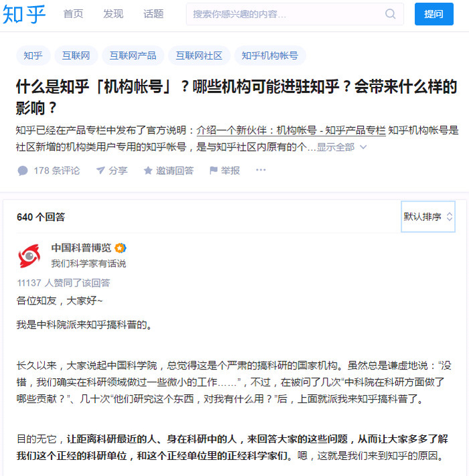Open the three-dot more options menu
The height and width of the screenshot is (476, 469).
261,170
